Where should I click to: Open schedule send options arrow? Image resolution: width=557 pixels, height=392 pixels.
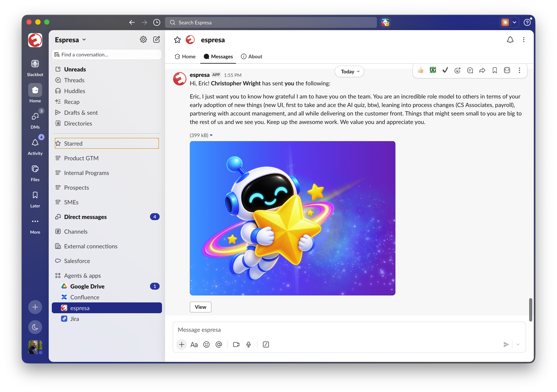[518, 344]
